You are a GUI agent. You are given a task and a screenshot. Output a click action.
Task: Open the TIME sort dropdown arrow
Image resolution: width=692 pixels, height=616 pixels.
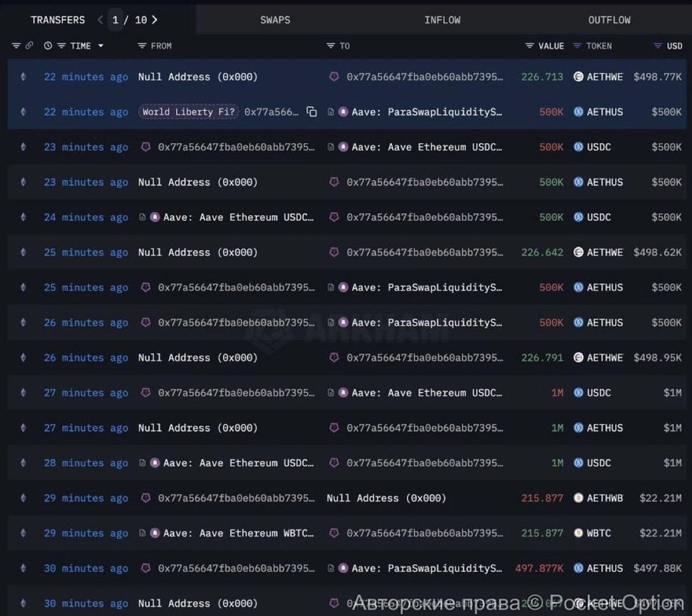point(100,46)
